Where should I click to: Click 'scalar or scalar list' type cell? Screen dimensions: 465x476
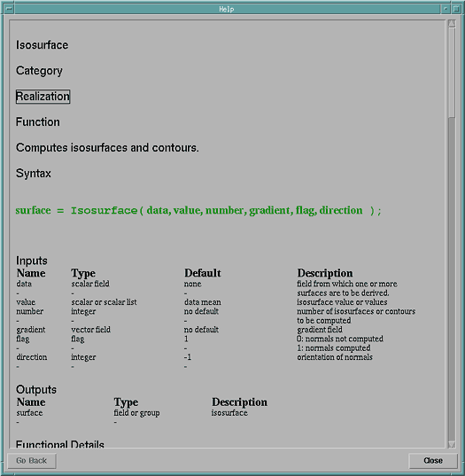[104, 302]
